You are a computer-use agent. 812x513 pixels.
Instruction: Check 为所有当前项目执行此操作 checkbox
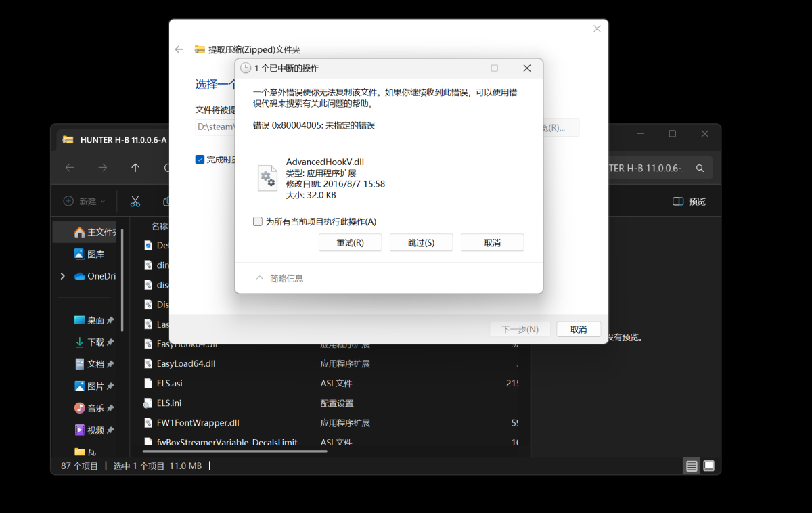tap(258, 221)
